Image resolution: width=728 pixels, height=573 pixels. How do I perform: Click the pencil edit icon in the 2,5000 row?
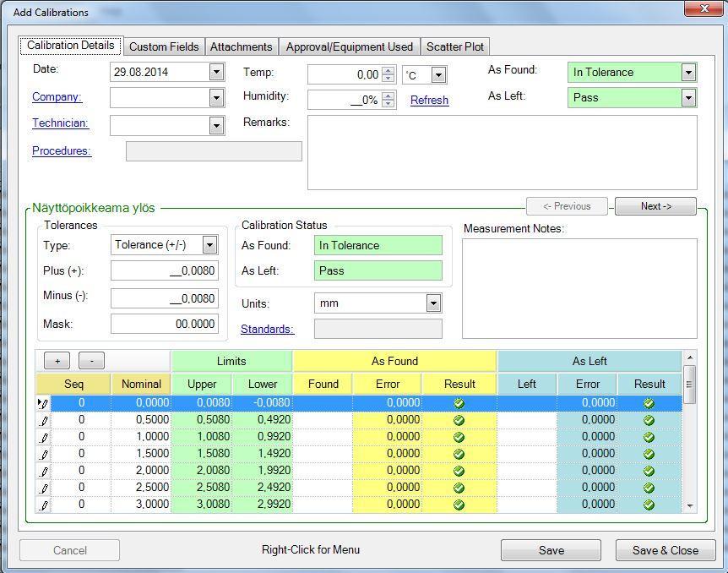44,488
